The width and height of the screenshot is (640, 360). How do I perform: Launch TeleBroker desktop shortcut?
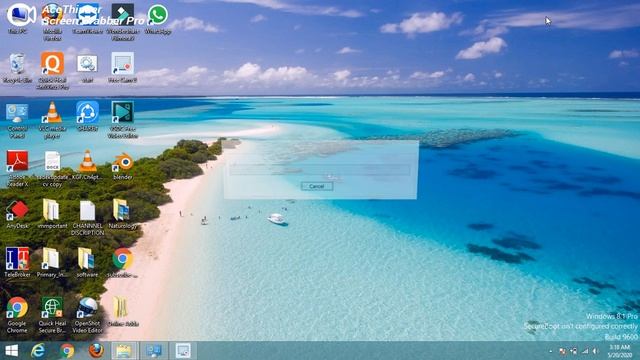click(17, 259)
